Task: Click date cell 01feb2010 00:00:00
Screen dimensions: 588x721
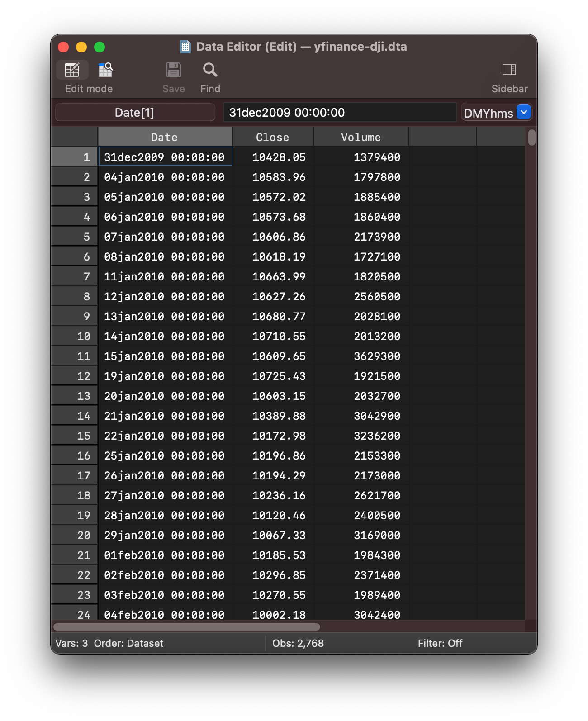Action: [165, 555]
